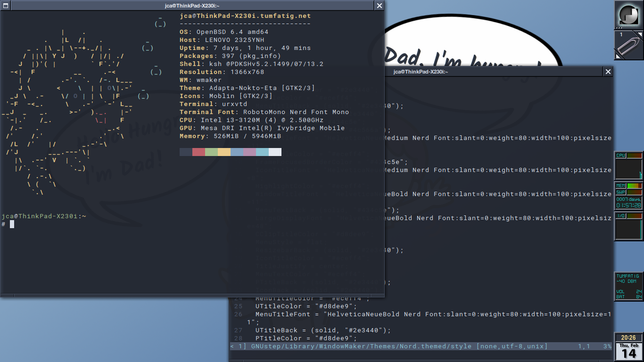Click the Thu, Feb 14 calendar date
Screen dimensions: 644x362
click(x=629, y=352)
